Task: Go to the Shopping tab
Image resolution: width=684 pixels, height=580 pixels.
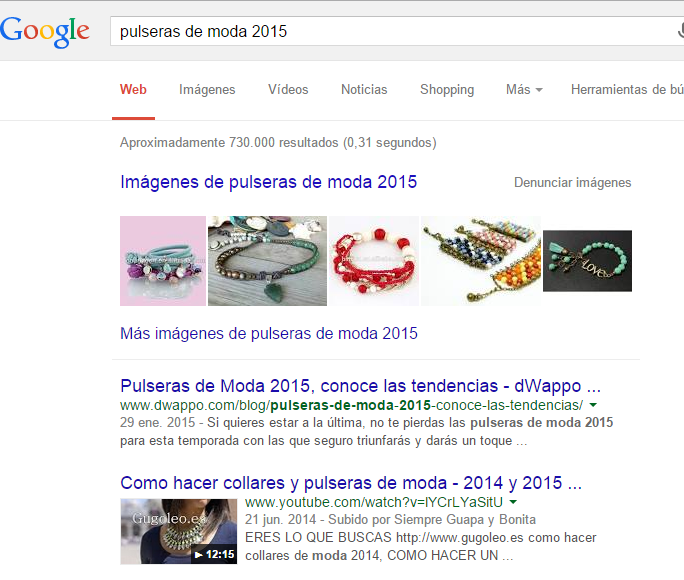Action: pyautogui.click(x=447, y=89)
